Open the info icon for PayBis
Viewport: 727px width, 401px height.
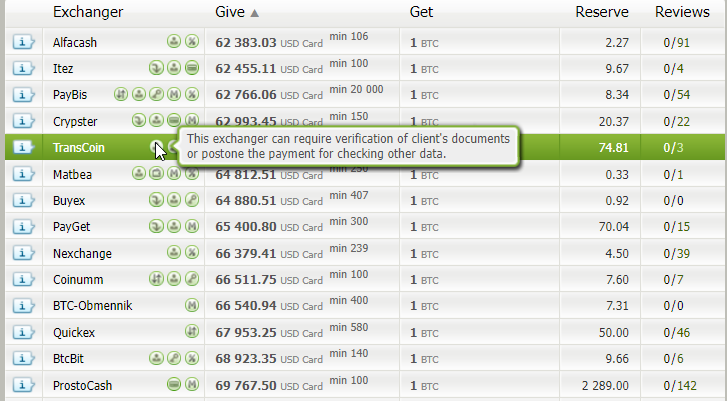[23, 95]
